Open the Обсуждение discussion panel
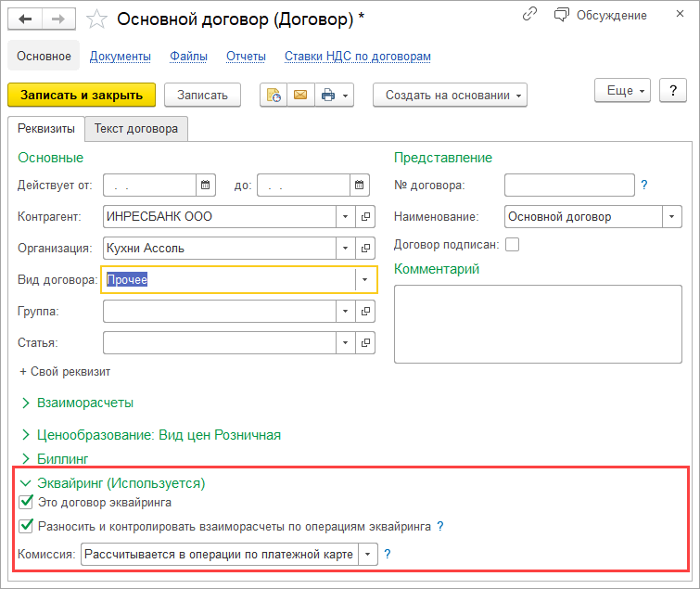The width and height of the screenshot is (700, 589). (601, 15)
